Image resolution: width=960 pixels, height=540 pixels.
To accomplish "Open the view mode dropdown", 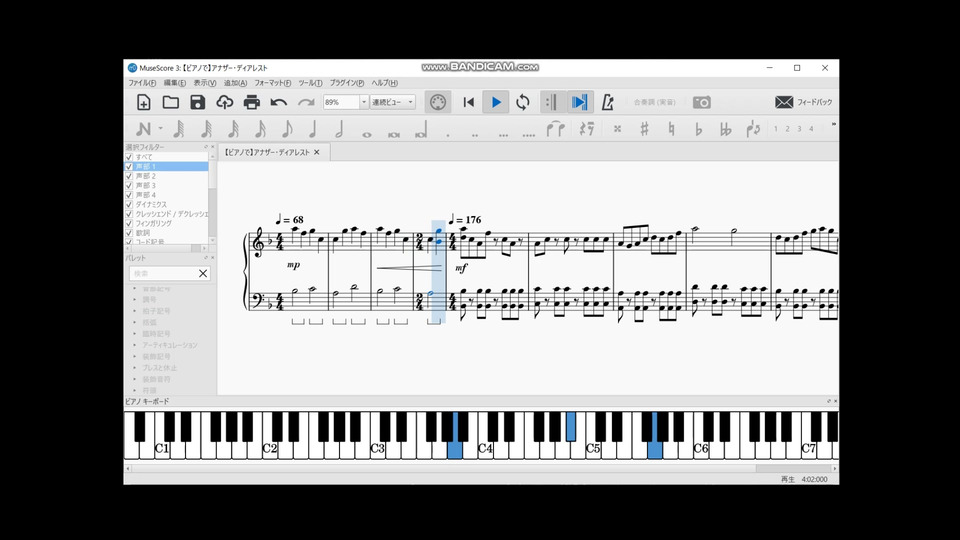I will click(393, 102).
